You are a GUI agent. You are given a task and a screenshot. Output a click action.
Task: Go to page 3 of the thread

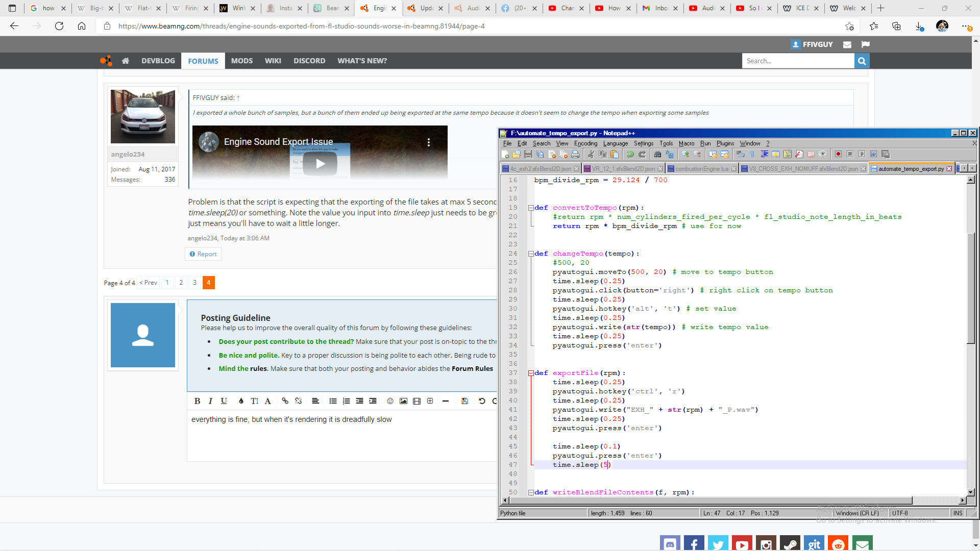(x=194, y=283)
